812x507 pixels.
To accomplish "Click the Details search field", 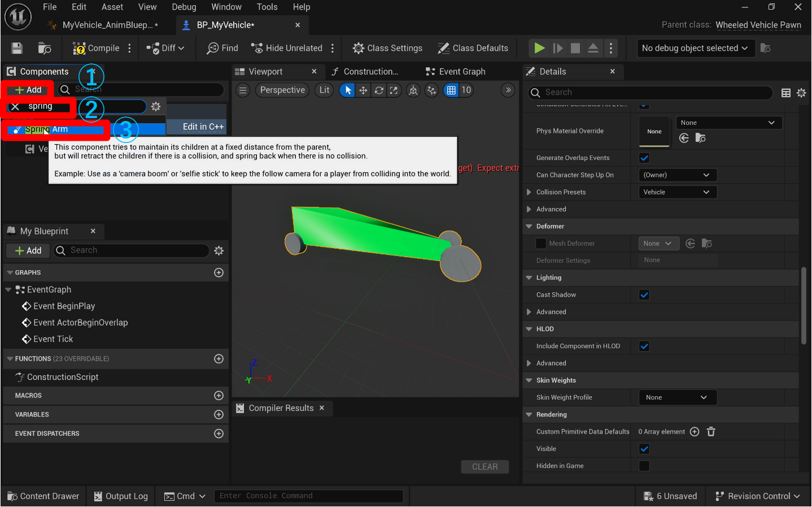I will coord(651,93).
